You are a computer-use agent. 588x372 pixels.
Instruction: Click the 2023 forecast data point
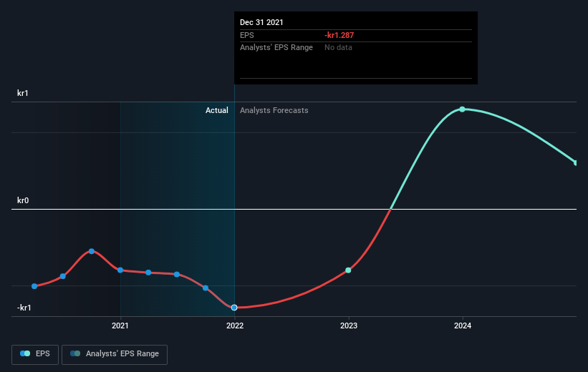point(348,270)
